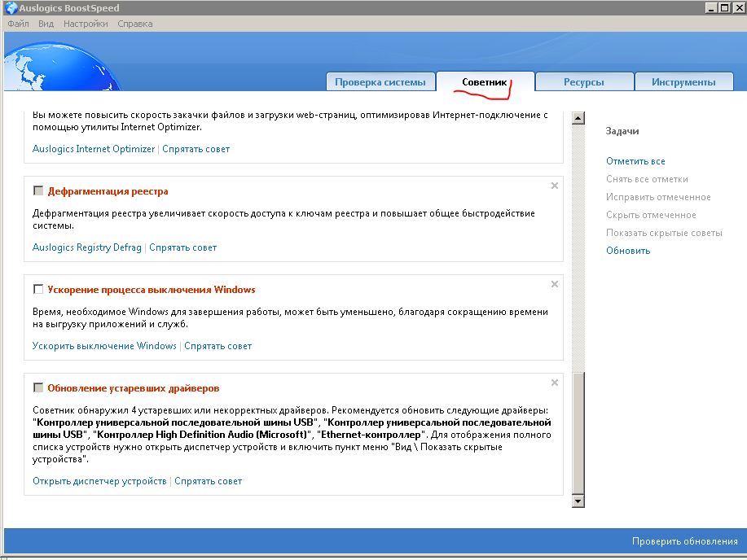The width and height of the screenshot is (747, 560).
Task: Click the Ускорение процесса выключения Windows heading
Action: click(152, 290)
